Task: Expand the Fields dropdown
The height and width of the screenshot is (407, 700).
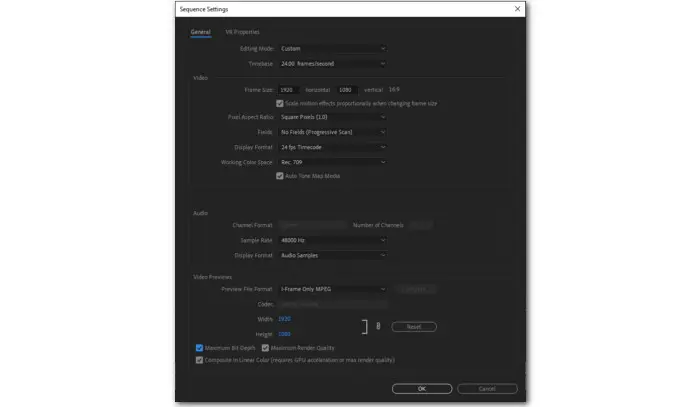Action: pyautogui.click(x=332, y=132)
